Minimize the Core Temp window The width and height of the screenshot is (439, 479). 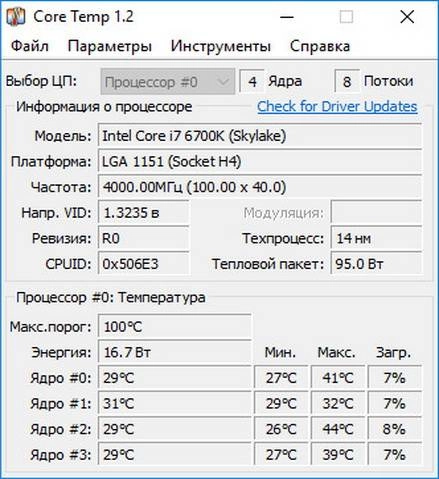pyautogui.click(x=287, y=17)
